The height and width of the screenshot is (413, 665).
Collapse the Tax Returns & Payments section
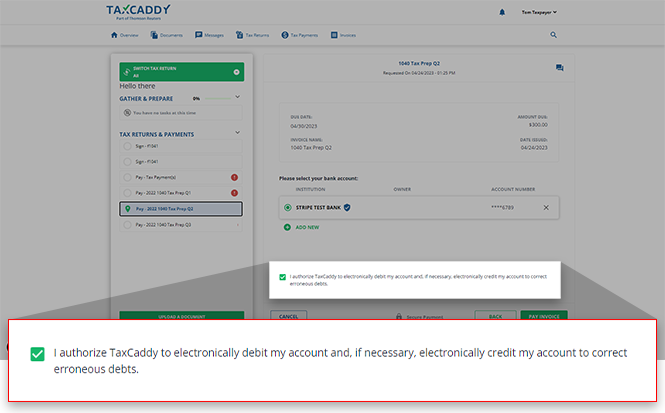(237, 133)
